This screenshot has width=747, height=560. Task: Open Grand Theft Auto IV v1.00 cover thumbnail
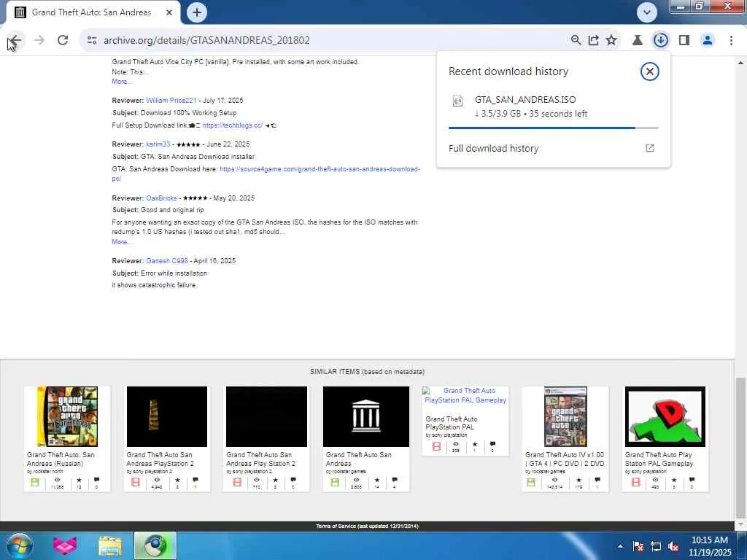(x=565, y=416)
